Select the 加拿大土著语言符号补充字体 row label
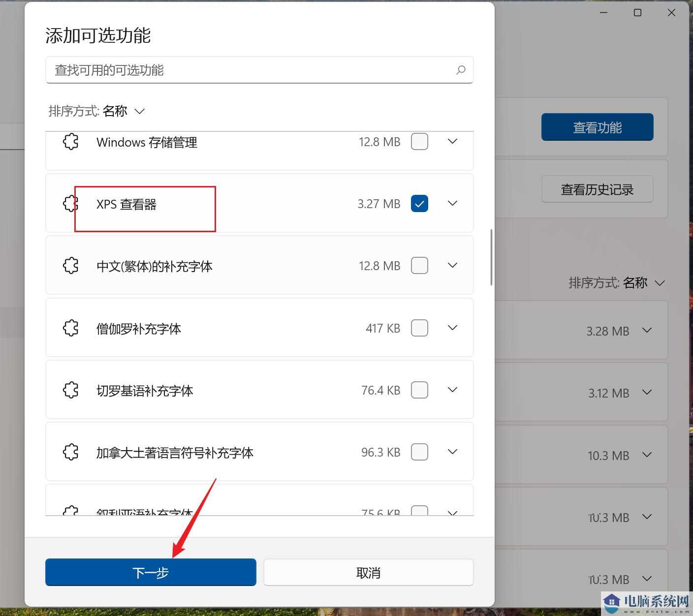The height and width of the screenshot is (616, 693). pyautogui.click(x=175, y=453)
